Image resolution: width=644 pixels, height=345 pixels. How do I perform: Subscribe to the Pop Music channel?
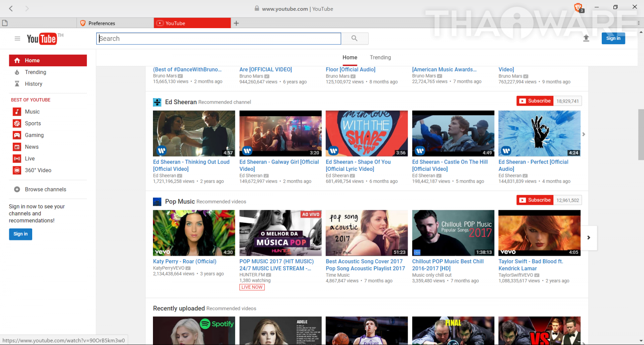coord(535,200)
